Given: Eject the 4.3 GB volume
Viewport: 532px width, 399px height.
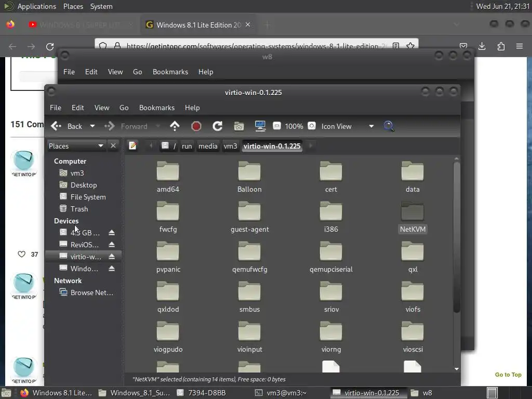Looking at the screenshot, I should pos(112,233).
